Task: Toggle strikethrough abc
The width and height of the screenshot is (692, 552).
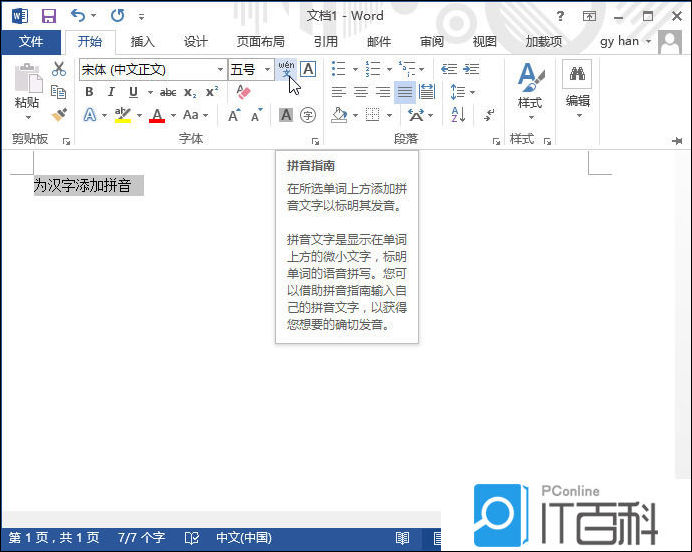Action: click(168, 92)
